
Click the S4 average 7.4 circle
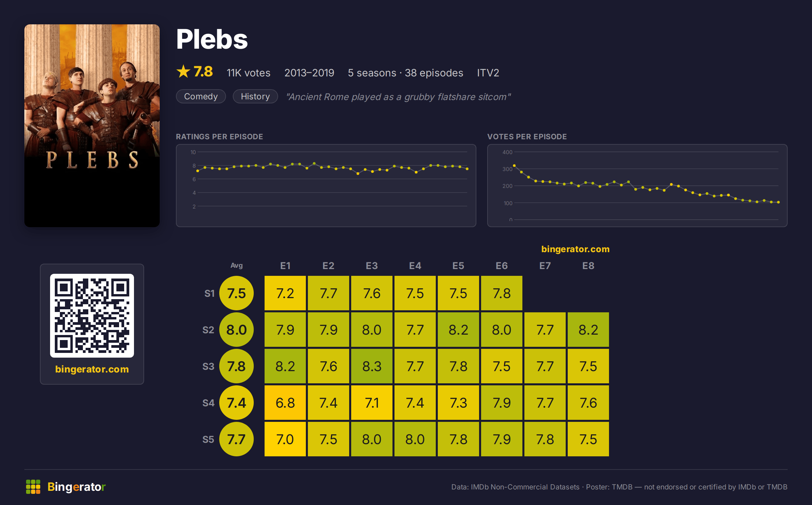pos(236,403)
